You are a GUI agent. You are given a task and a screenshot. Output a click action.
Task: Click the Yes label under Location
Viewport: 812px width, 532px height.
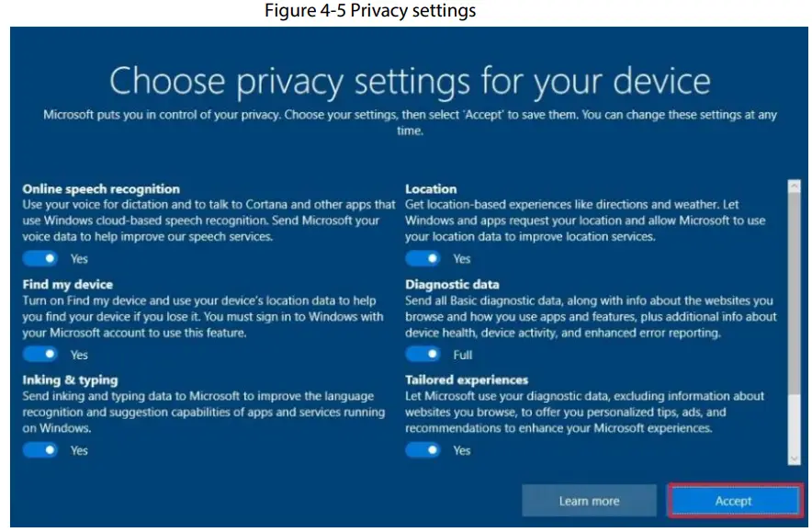(x=462, y=259)
